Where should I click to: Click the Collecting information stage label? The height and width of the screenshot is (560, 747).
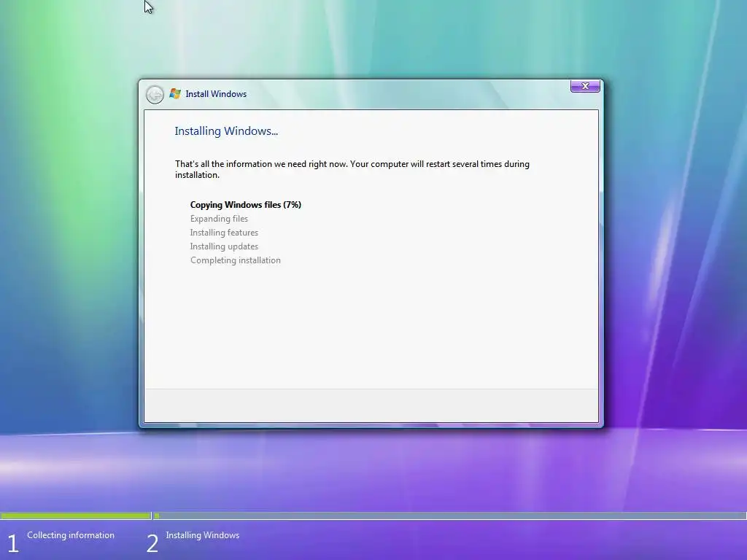(x=71, y=535)
